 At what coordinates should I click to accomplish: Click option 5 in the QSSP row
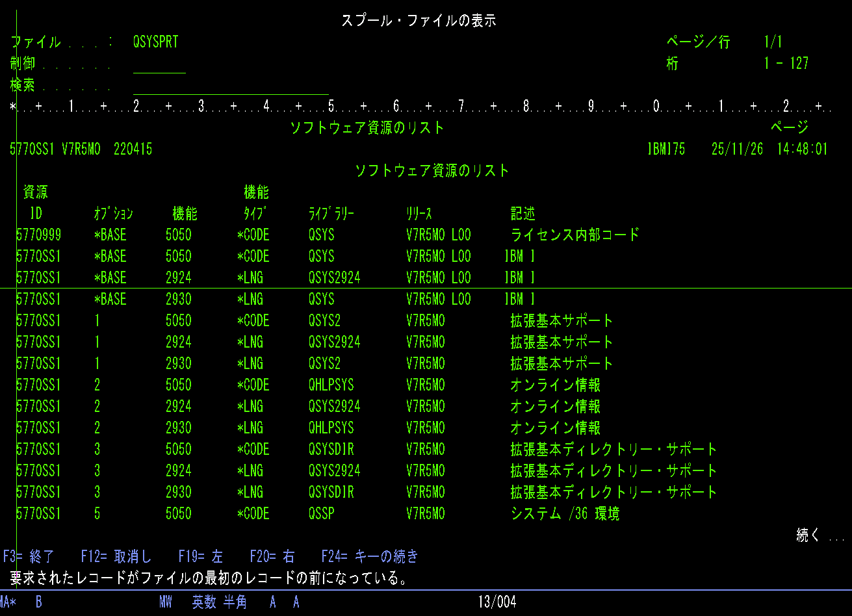(x=97, y=514)
